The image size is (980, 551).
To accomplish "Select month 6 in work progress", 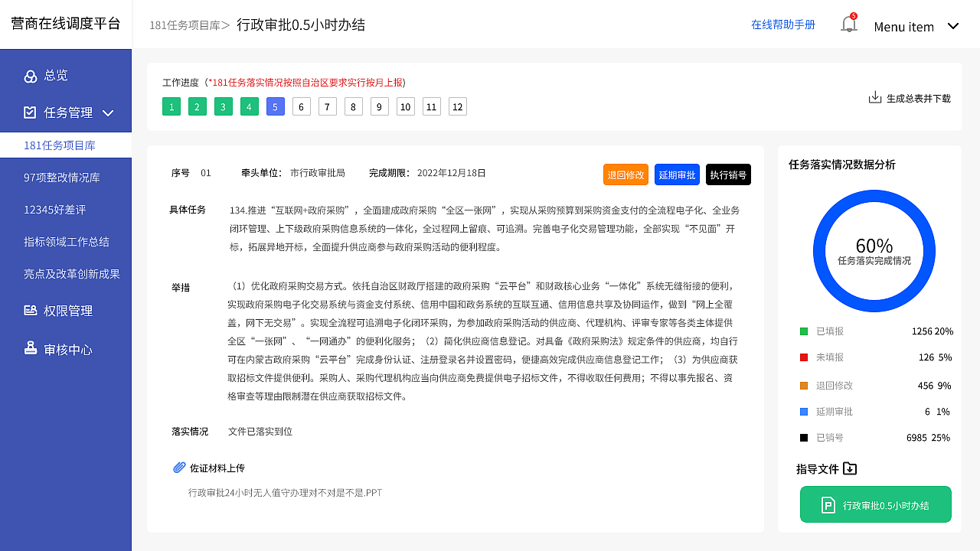I will click(x=302, y=106).
